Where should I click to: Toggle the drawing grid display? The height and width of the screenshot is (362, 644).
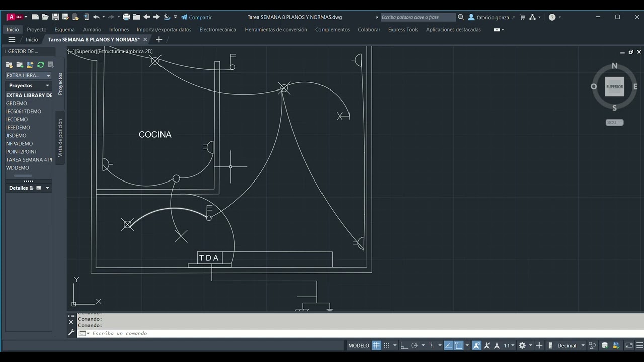(x=376, y=345)
